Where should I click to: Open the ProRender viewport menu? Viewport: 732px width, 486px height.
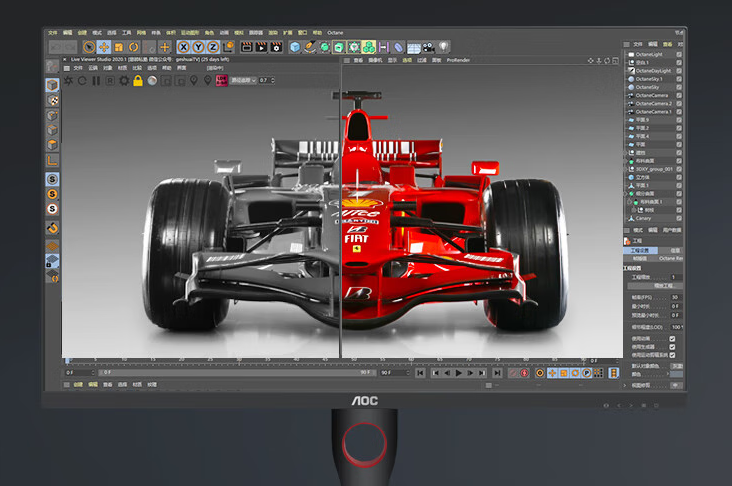point(458,60)
